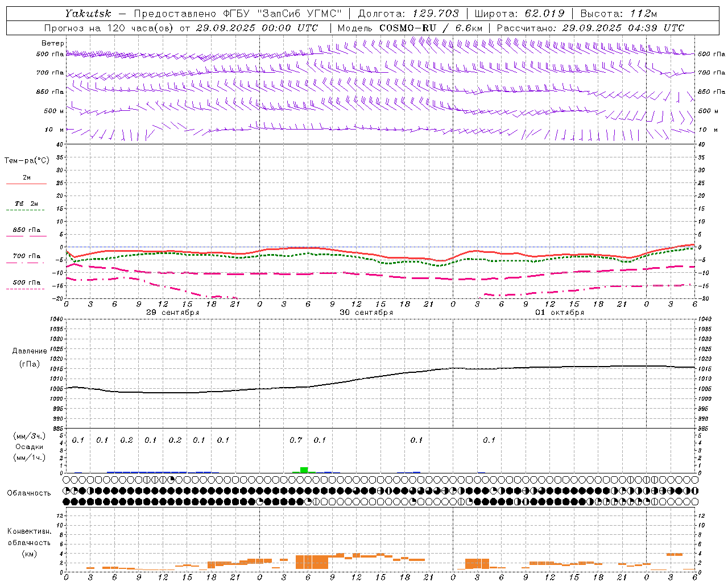Select the Тем-ра(°C) temperature axis title
The height and width of the screenshot is (582, 728).
point(27,161)
